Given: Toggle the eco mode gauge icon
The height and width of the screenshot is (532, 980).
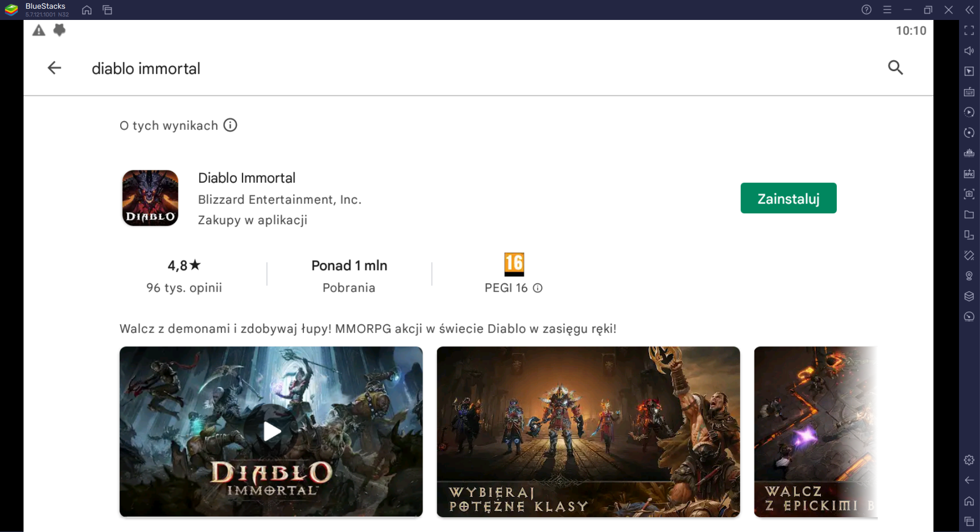Looking at the screenshot, I should click(969, 317).
